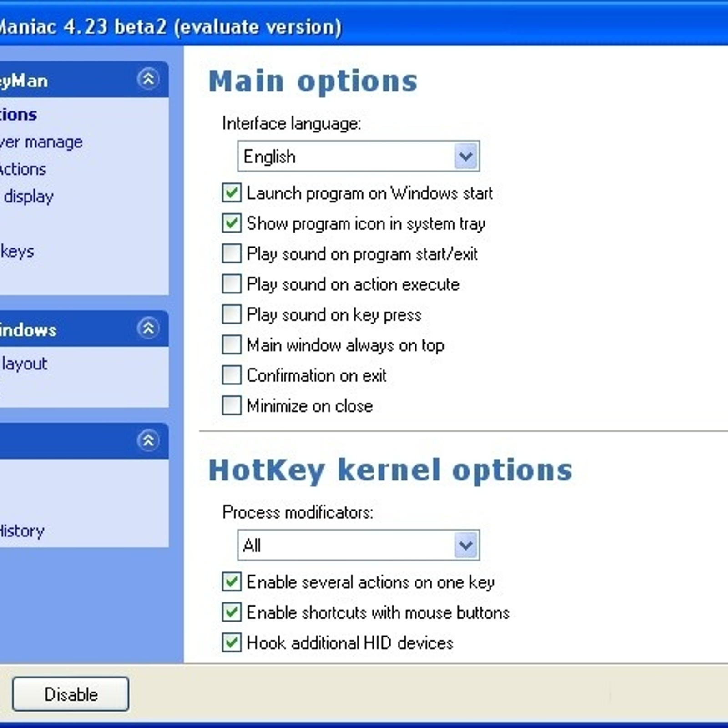The width and height of the screenshot is (728, 728).
Task: Enable Minimize on close
Action: pos(232,405)
